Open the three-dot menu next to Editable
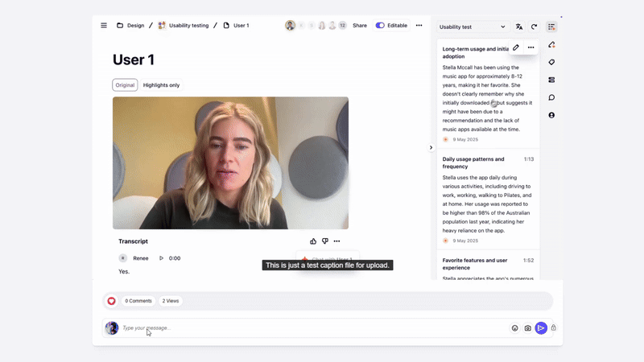Image resolution: width=644 pixels, height=362 pixels. [419, 26]
